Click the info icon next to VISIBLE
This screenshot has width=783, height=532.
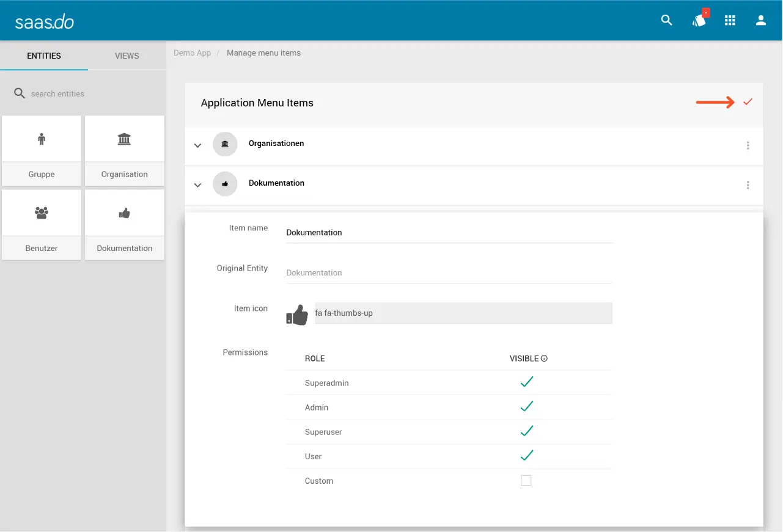point(544,359)
